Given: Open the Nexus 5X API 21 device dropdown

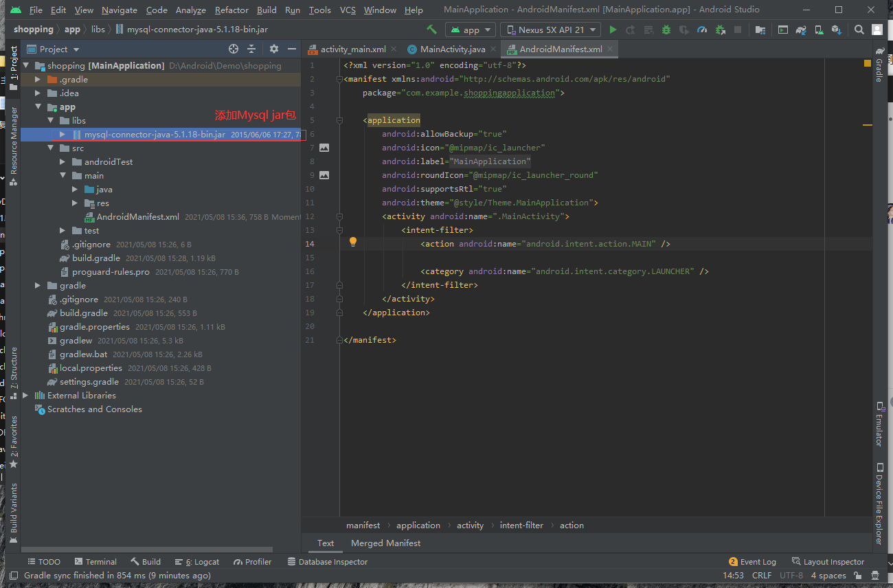Looking at the screenshot, I should click(551, 30).
